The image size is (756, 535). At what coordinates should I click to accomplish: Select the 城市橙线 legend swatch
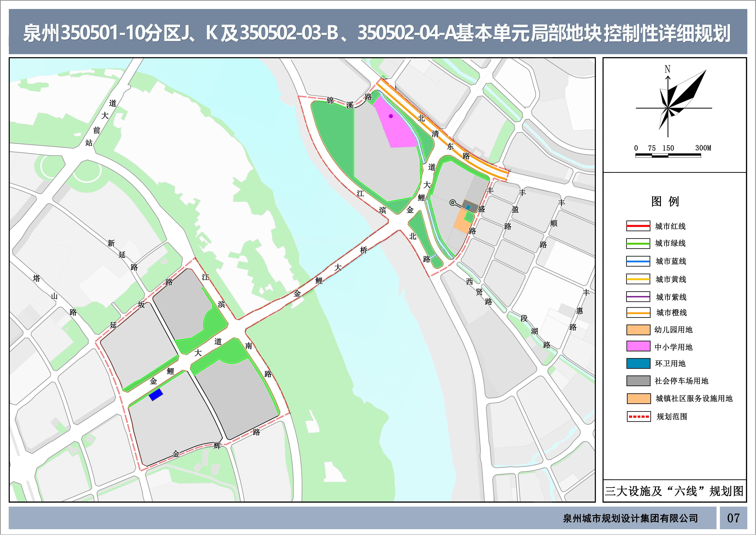coord(639,312)
